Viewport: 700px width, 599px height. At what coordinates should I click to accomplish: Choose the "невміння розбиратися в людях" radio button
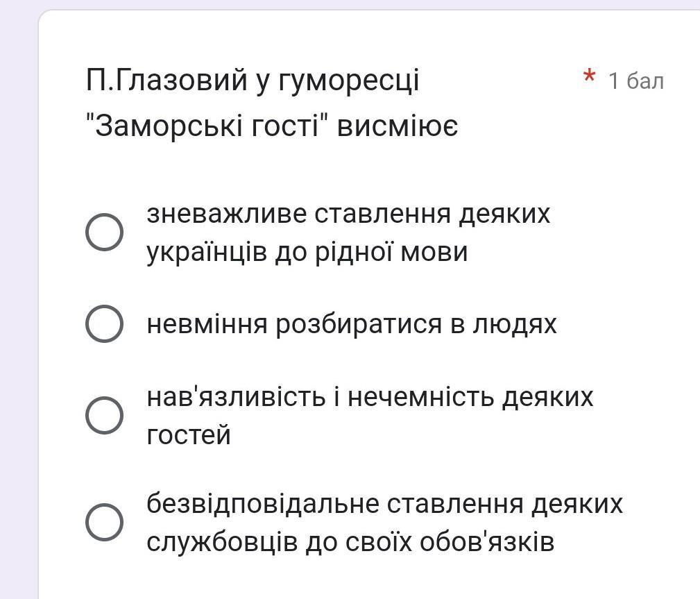[x=105, y=324]
